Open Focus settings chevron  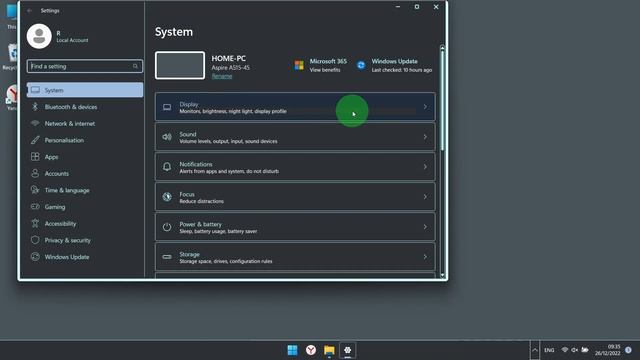click(x=425, y=197)
